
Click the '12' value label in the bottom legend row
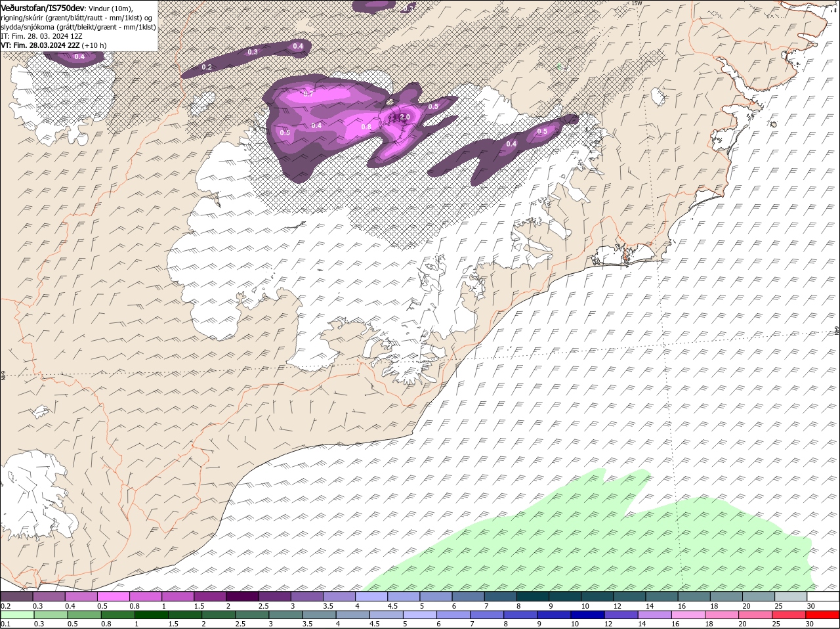(x=608, y=624)
